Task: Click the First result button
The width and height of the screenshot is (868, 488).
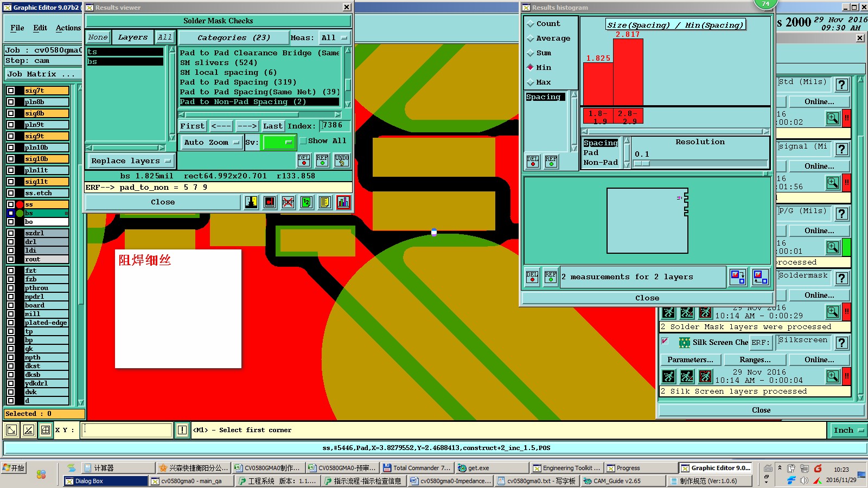Action: point(193,126)
